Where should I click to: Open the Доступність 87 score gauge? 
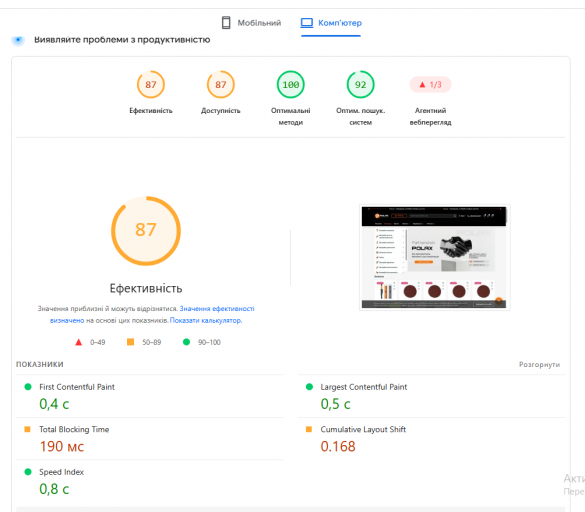pyautogui.click(x=220, y=85)
